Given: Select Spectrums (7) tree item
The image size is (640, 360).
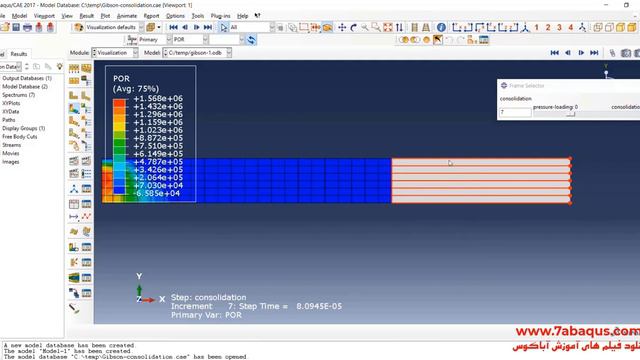Looking at the screenshot, I should tap(19, 95).
